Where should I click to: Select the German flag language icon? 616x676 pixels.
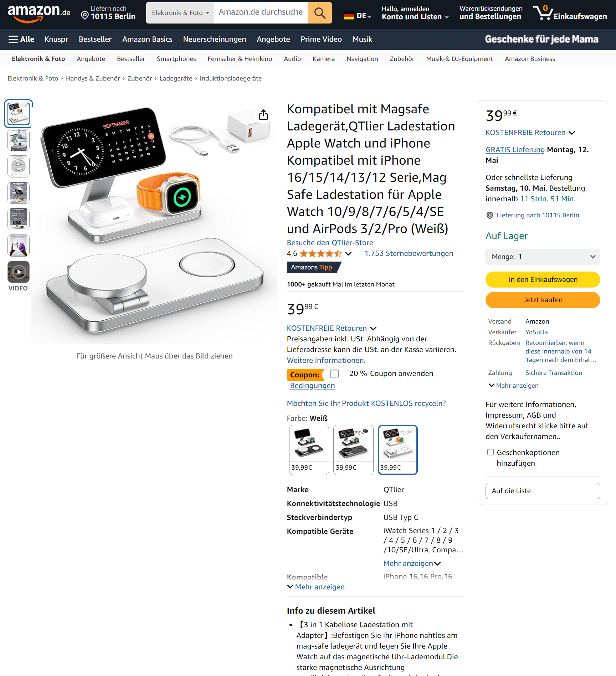[349, 16]
